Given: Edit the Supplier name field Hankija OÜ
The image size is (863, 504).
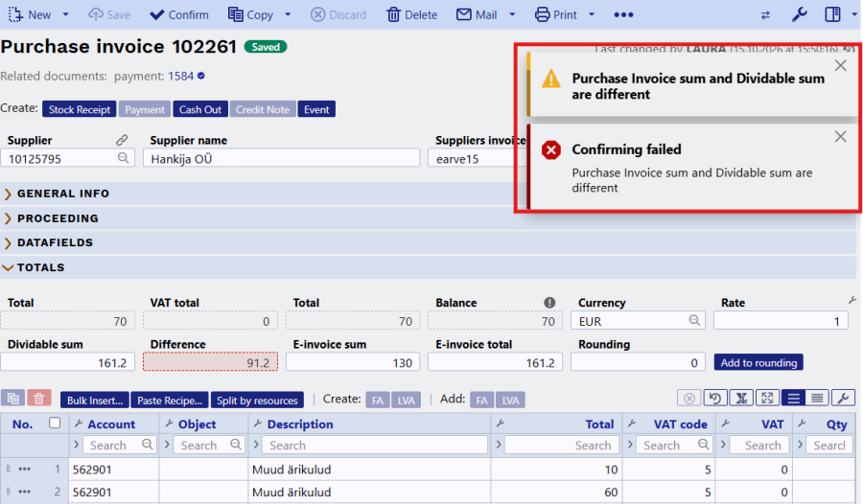Looking at the screenshot, I should tap(281, 158).
